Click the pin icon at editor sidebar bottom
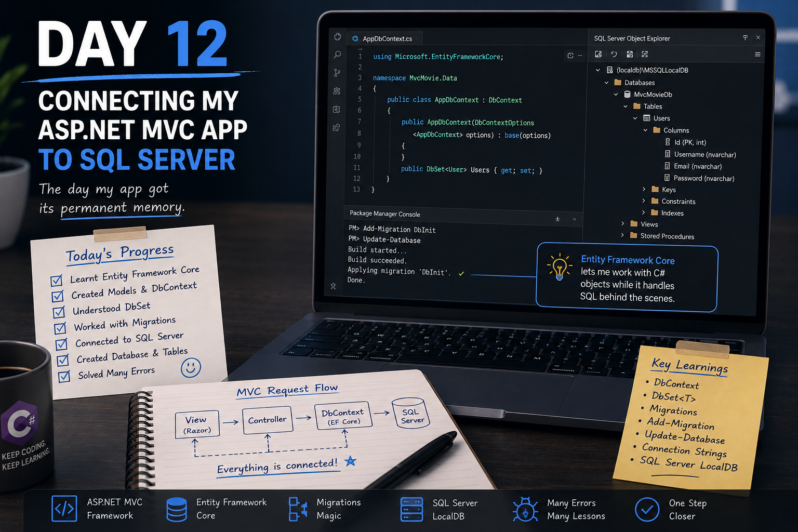Viewport: 798px width, 532px height. (x=334, y=286)
